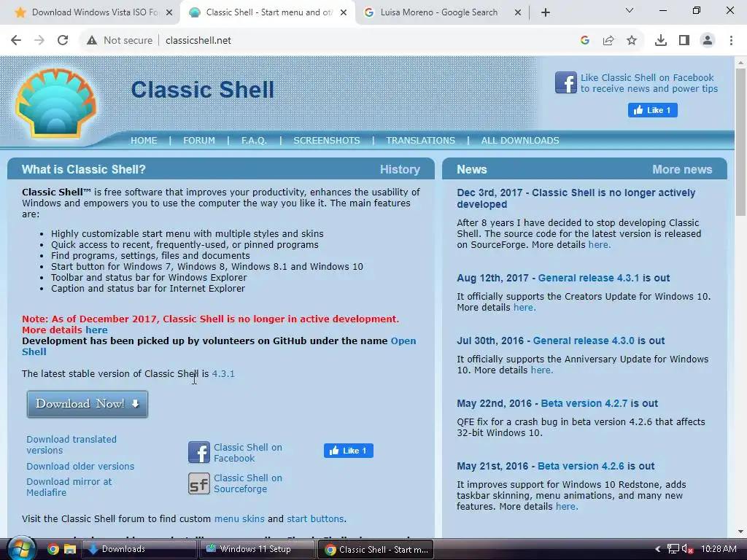Click the network tray icon
Image resolution: width=747 pixels, height=560 pixels.
click(673, 549)
